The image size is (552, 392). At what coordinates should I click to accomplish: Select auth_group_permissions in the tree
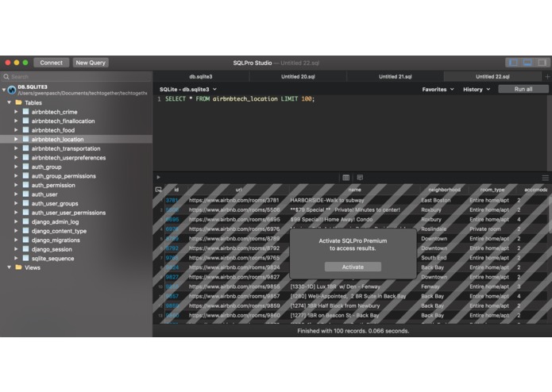coord(64,176)
